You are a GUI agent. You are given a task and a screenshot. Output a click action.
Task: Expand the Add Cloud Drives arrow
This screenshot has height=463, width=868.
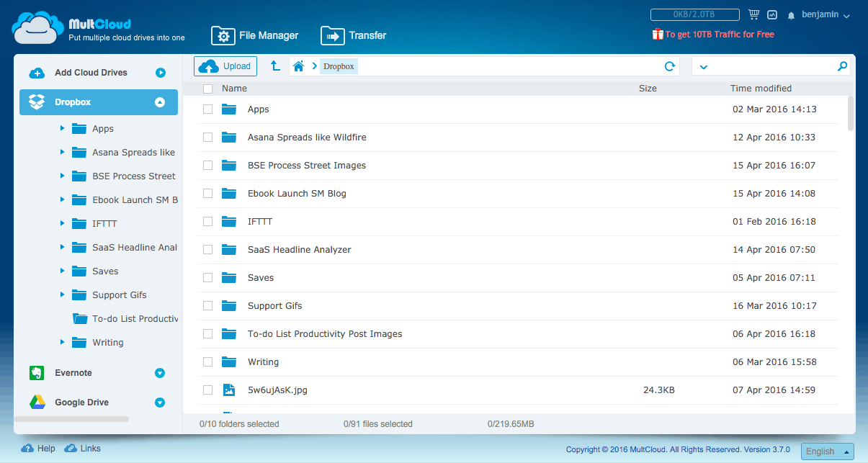pos(160,73)
